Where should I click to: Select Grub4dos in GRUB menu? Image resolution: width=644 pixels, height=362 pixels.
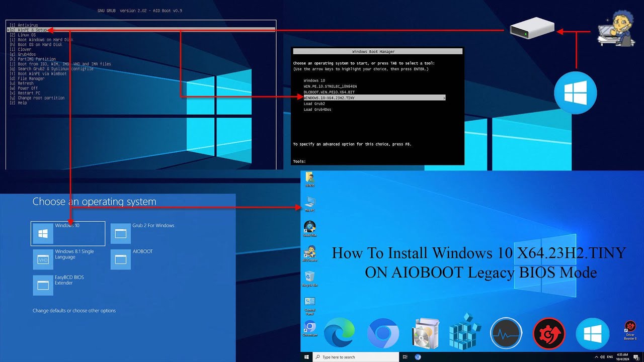pyautogui.click(x=23, y=54)
